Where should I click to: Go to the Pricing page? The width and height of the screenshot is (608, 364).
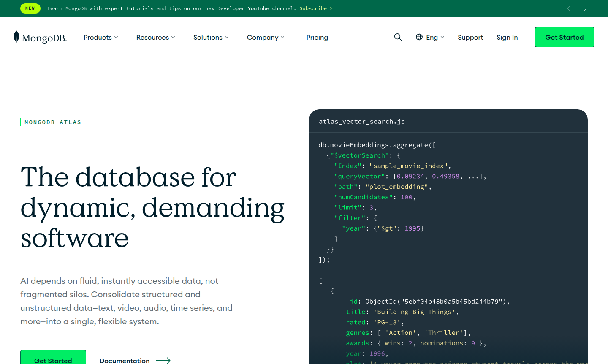[x=317, y=37]
